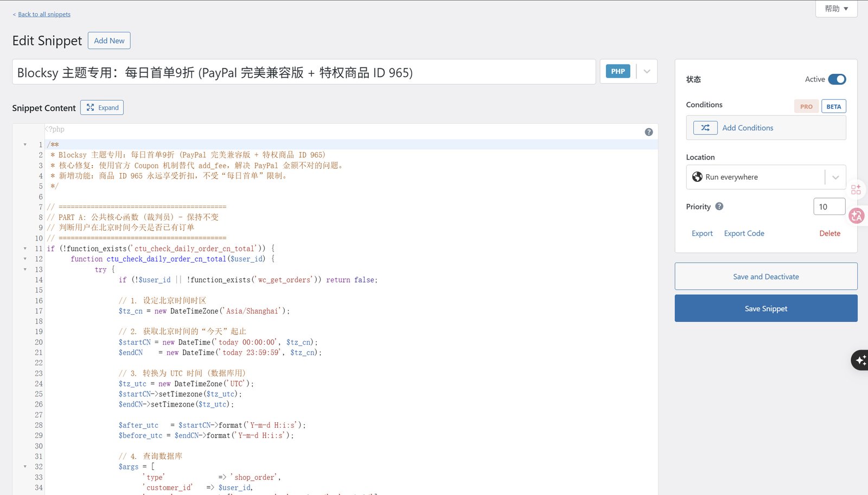The image size is (868, 495).
Task: Click the code editor help question-mark icon
Action: [648, 132]
